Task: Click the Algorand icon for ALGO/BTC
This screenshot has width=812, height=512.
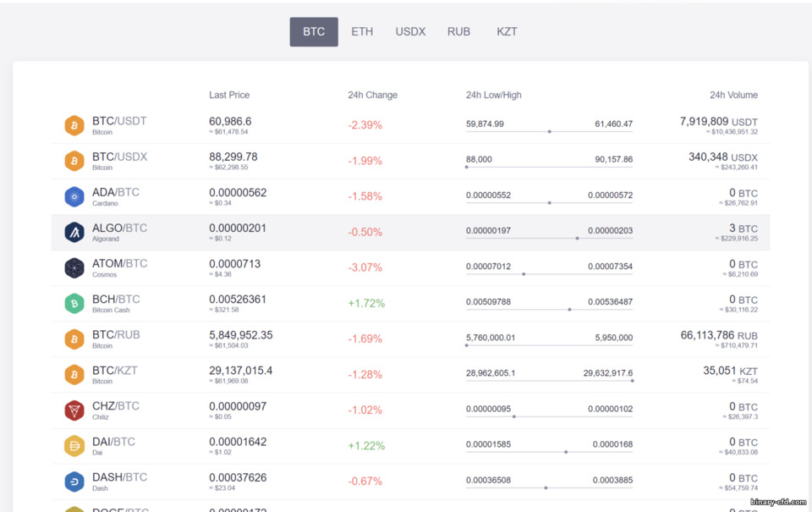Action: tap(74, 232)
